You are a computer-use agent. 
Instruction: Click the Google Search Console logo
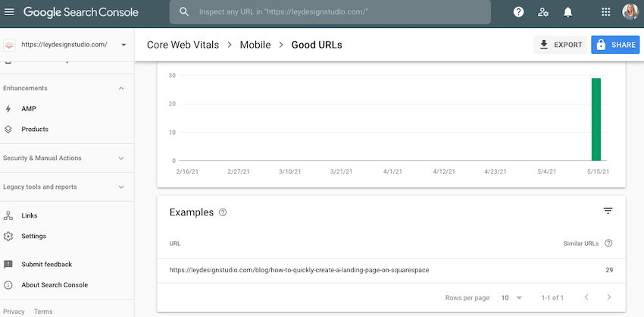coord(81,12)
